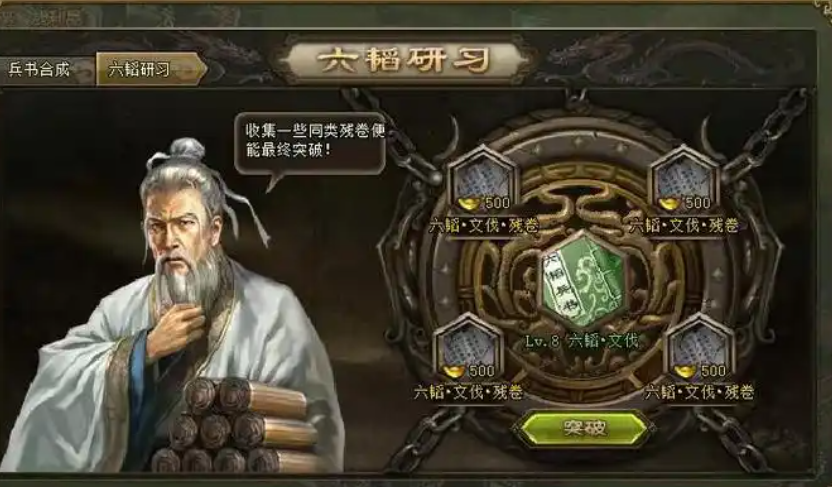Click the top-left 六韬·文伐·残卷 label
The height and width of the screenshot is (487, 832).
(x=484, y=226)
